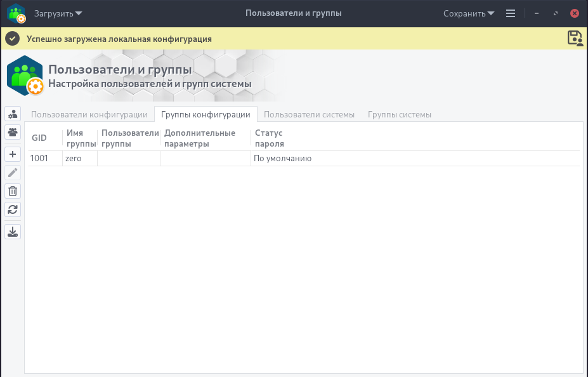Click the plus icon to add a group

(x=13, y=154)
